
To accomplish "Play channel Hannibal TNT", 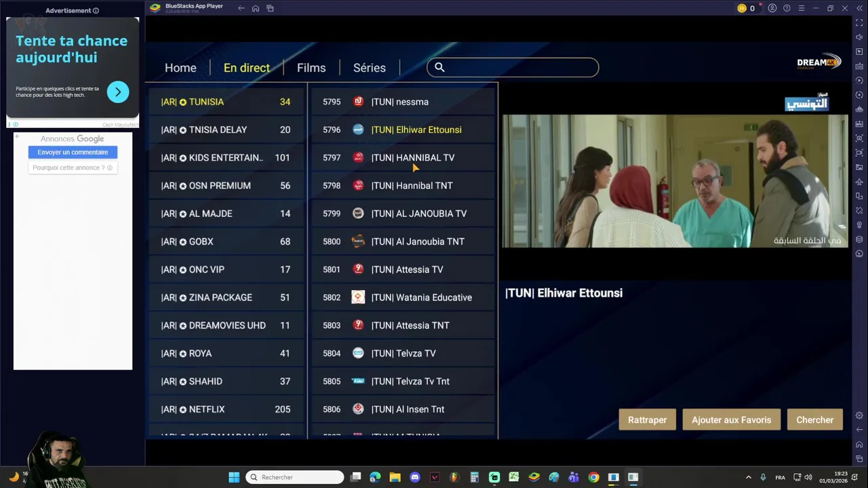I will point(403,186).
